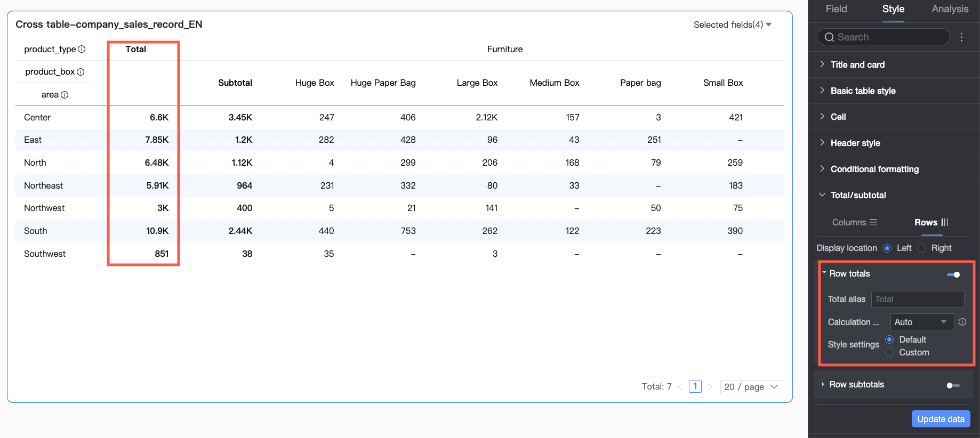Switch to the Columns totals tab
This screenshot has height=438, width=980.
(x=854, y=222)
